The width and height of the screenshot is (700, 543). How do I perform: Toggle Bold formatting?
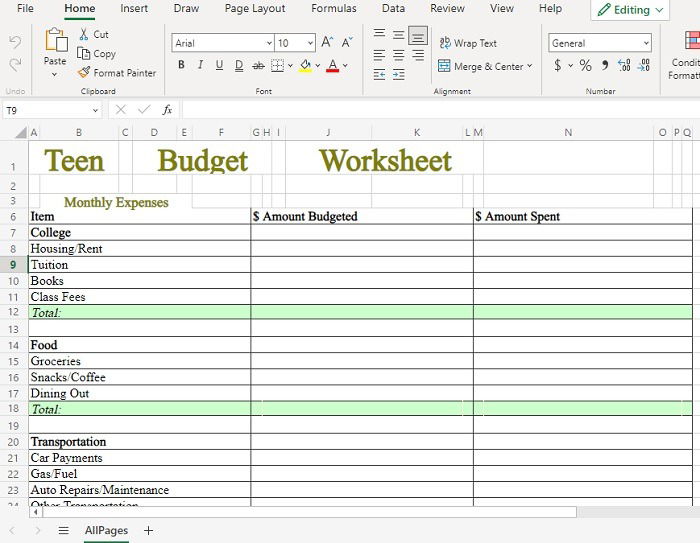(x=181, y=65)
